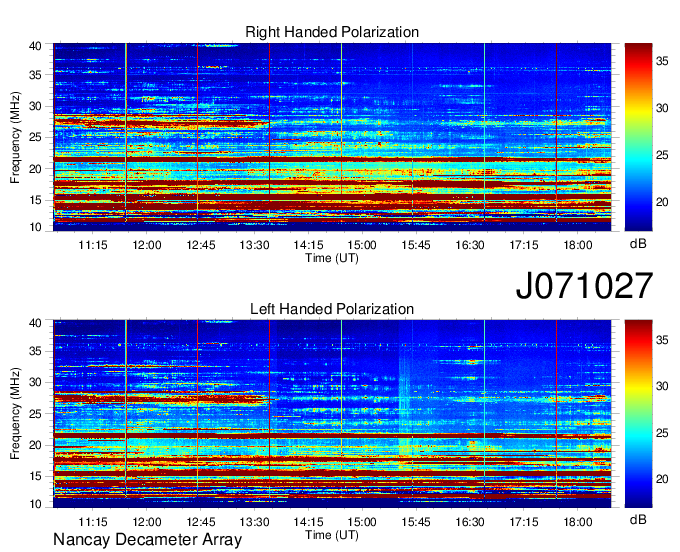This screenshot has width=680, height=552.
Task: Click the 11:15 tick on the bottom plot
Action: [93, 522]
